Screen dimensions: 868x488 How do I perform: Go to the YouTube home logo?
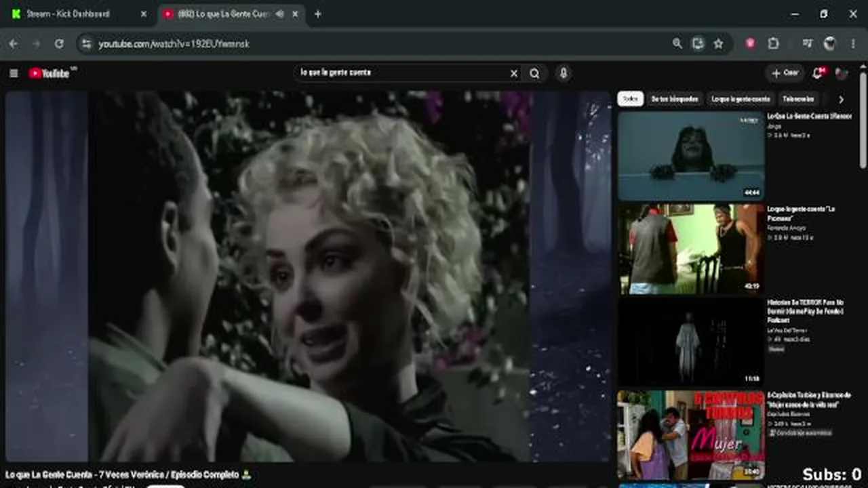tap(50, 73)
